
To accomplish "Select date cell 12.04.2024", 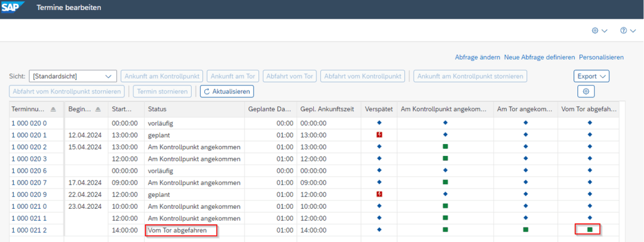I will coord(86,135).
